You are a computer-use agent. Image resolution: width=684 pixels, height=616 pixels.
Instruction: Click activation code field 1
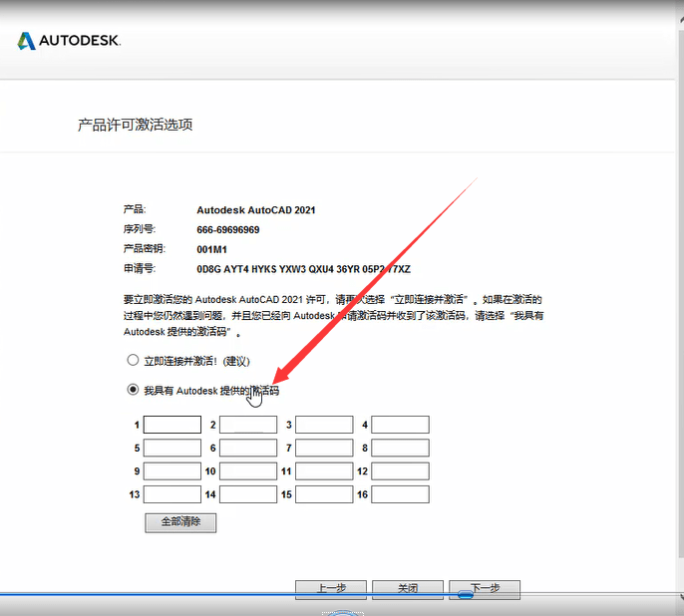[172, 425]
